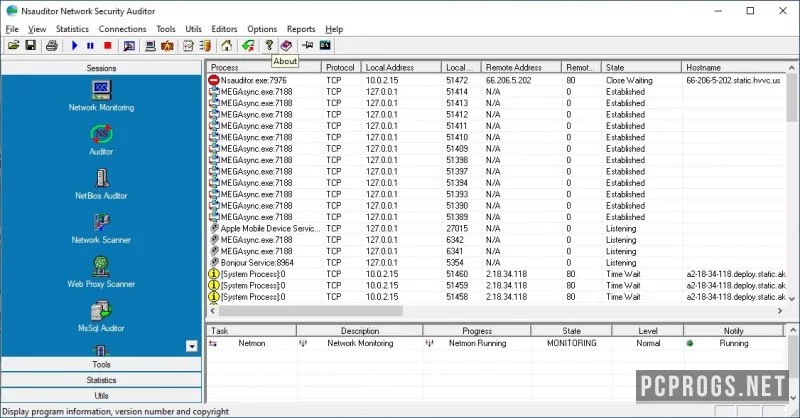The height and width of the screenshot is (418, 800).
Task: Select the MEGAsync.exe row with port 51414
Action: pyautogui.click(x=497, y=92)
